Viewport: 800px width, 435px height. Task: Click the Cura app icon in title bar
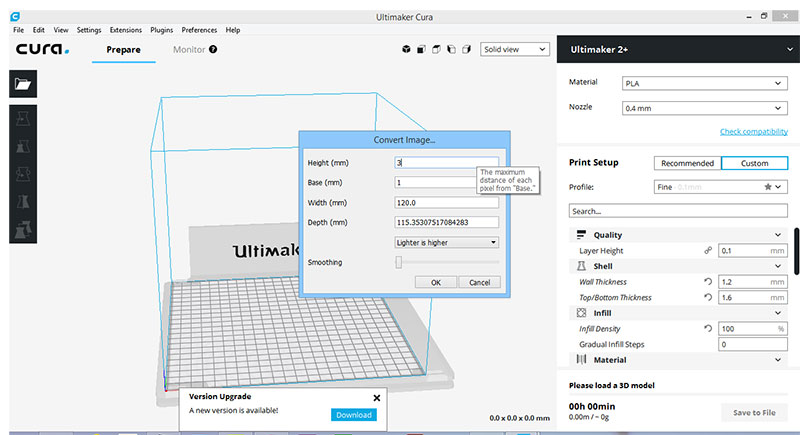[x=15, y=17]
